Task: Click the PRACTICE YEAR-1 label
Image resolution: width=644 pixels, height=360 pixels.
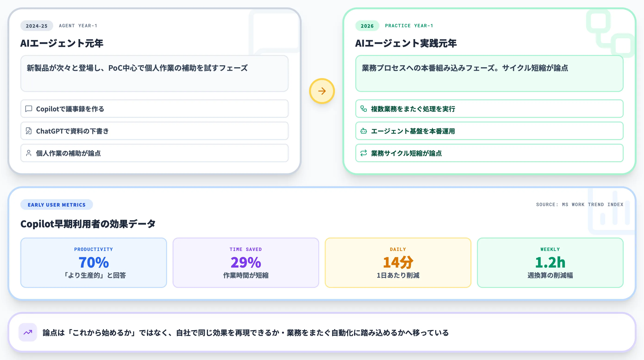Action: tap(409, 26)
